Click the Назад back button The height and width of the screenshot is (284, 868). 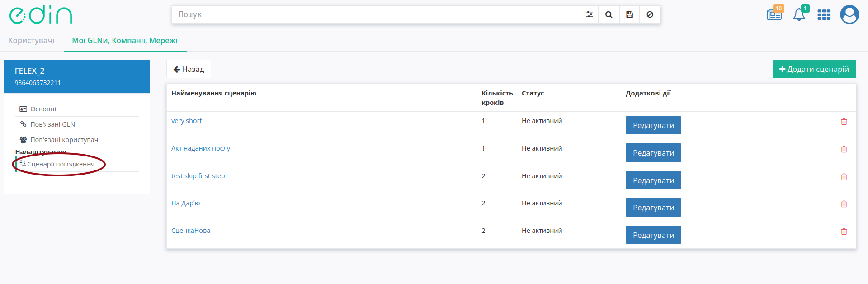pyautogui.click(x=189, y=69)
